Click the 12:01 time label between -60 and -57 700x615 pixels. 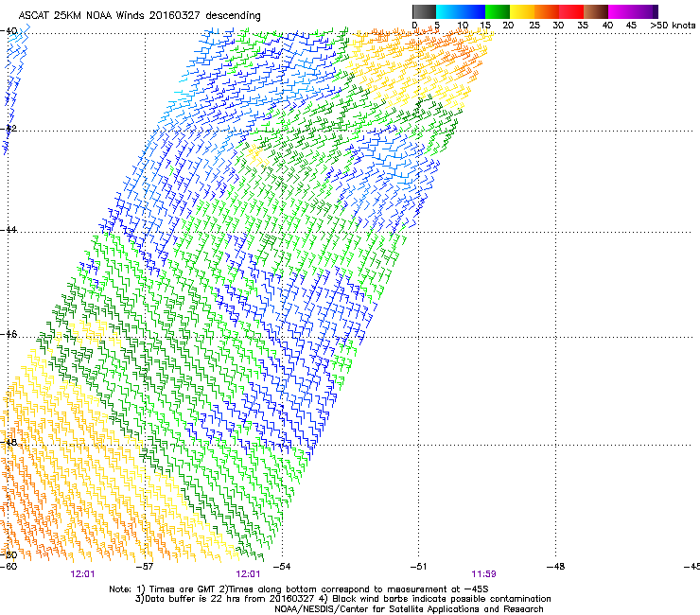point(82,574)
